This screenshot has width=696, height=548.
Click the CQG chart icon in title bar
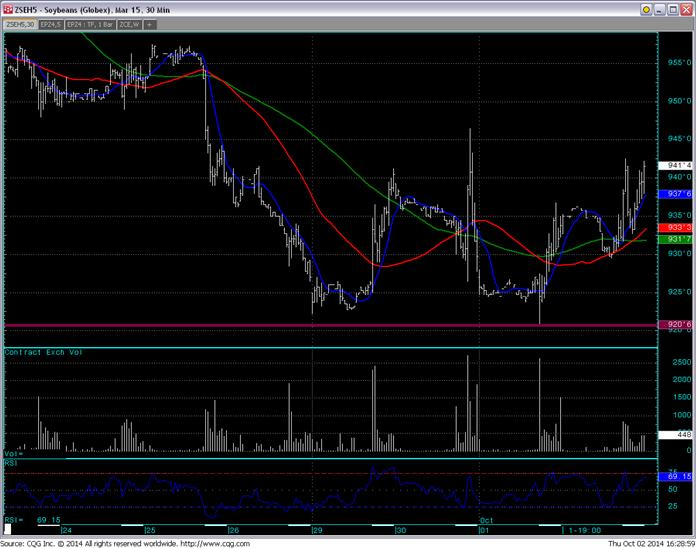point(9,8)
